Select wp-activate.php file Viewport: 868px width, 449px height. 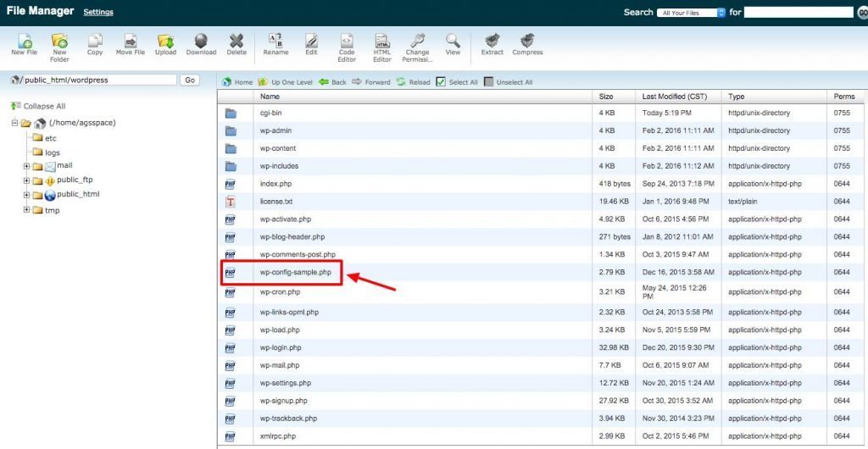click(x=287, y=219)
